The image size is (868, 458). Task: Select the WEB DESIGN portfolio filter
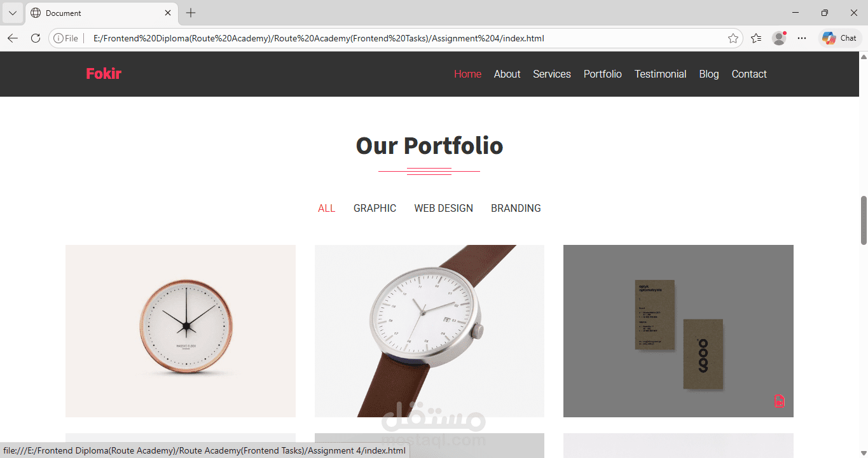(443, 208)
